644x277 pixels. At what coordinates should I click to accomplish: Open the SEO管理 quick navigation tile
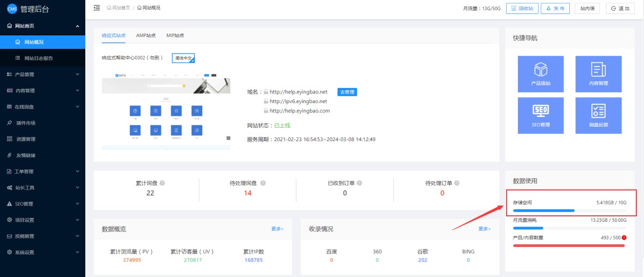click(x=540, y=115)
